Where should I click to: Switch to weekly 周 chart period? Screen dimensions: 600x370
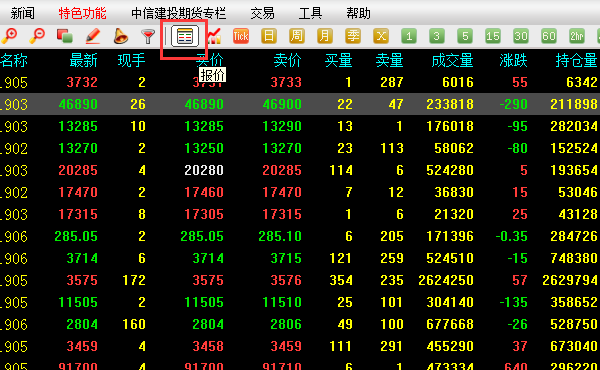pos(297,36)
